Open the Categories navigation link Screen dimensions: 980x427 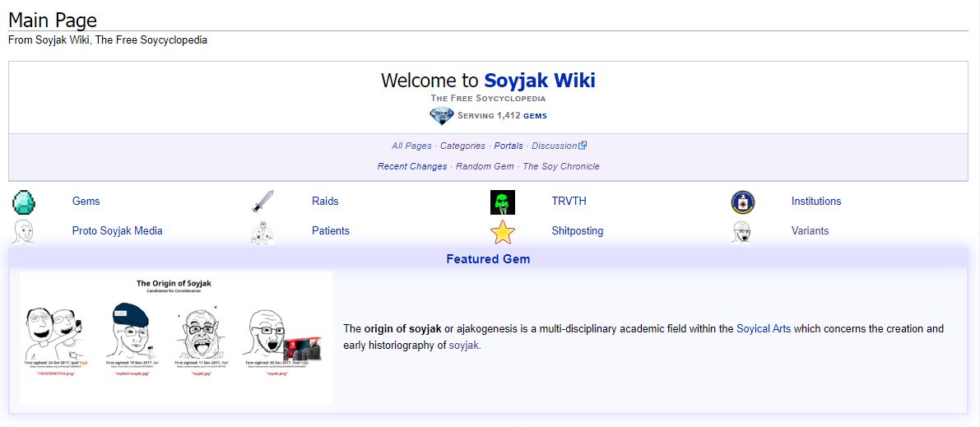tap(462, 146)
